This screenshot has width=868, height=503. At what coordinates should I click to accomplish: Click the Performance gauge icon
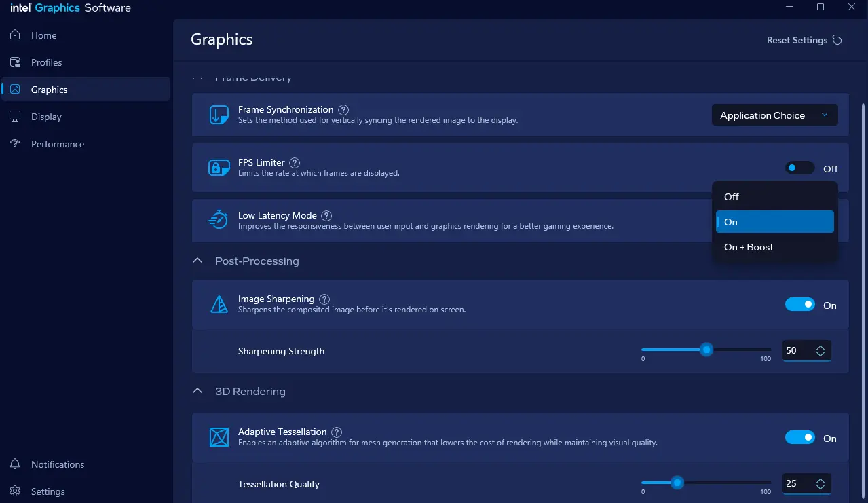tap(15, 144)
